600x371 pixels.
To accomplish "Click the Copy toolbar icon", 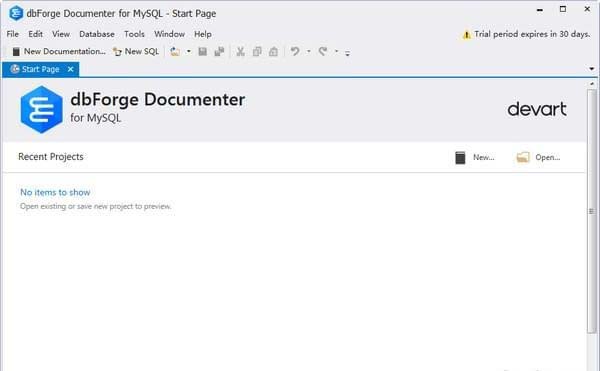I will pyautogui.click(x=257, y=51).
